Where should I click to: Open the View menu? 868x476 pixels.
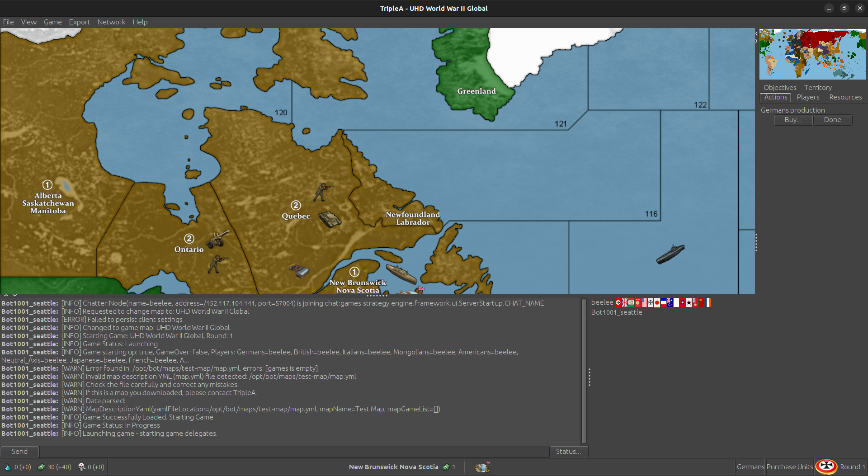(28, 22)
